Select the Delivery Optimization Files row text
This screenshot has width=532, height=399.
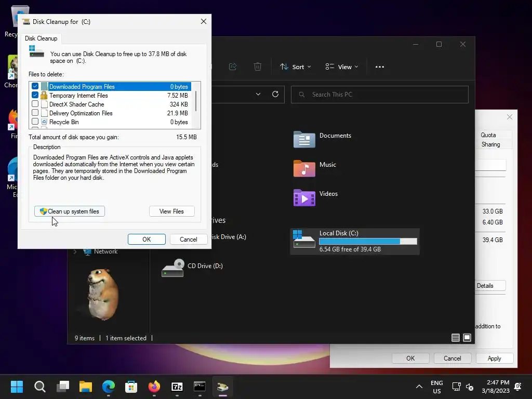coord(81,113)
